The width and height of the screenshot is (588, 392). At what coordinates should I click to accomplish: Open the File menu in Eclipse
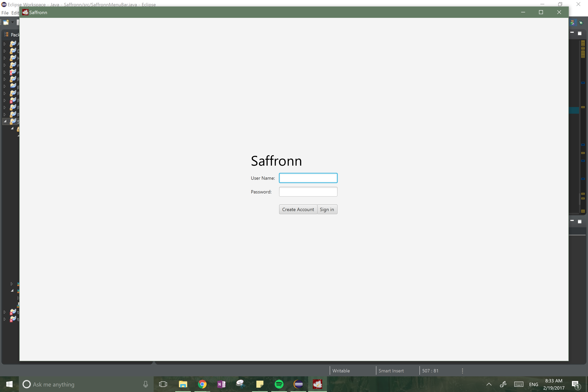pos(5,13)
